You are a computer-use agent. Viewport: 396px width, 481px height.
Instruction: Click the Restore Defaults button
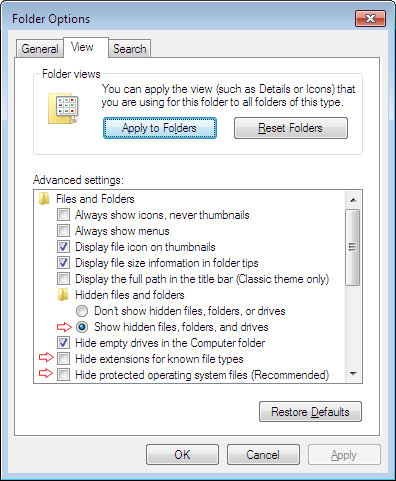(310, 412)
